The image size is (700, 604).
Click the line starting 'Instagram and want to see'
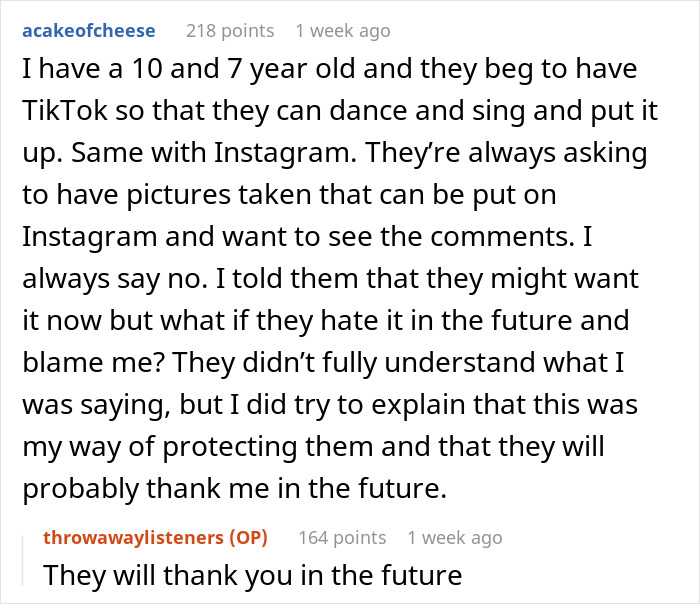tap(307, 237)
